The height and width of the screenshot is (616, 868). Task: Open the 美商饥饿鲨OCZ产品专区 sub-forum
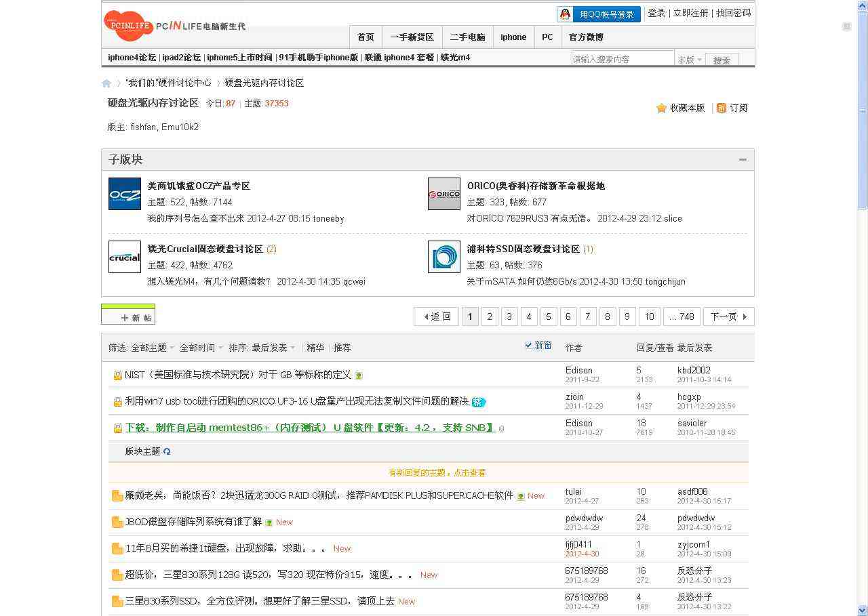tap(199, 186)
